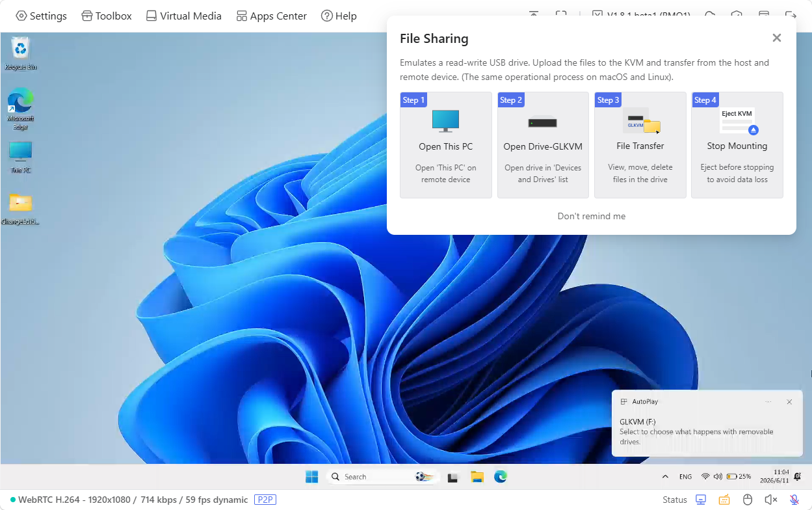Click the speaker volume tray icon

(718, 477)
